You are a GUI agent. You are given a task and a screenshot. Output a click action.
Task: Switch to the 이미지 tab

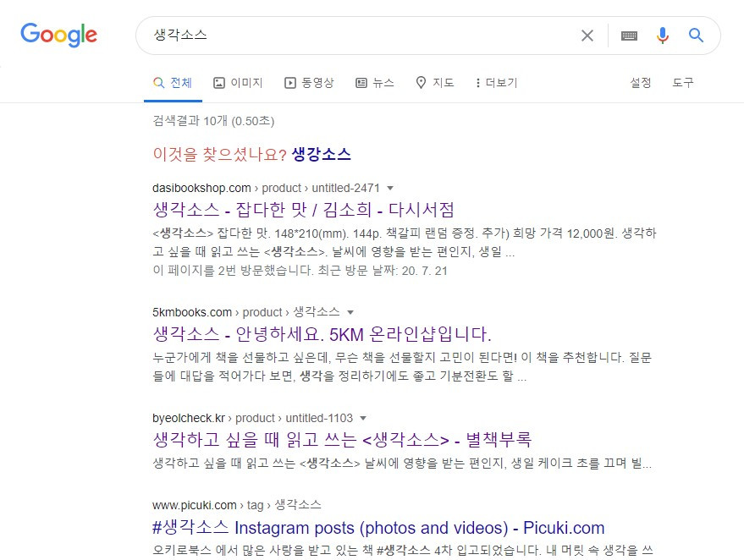238,83
